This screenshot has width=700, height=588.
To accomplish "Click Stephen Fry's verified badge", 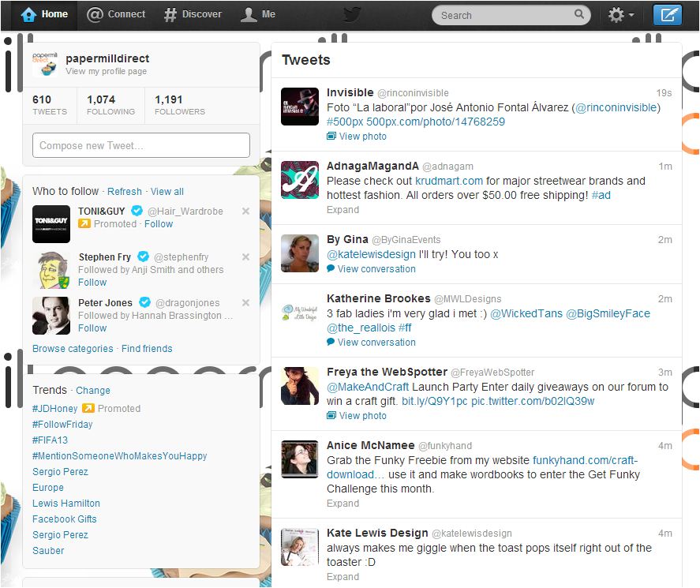I will click(143, 257).
